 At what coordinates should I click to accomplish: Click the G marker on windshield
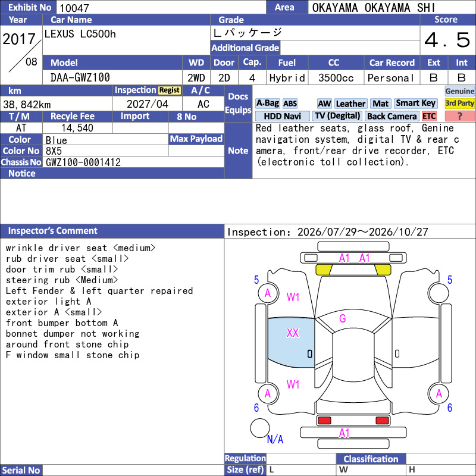(x=343, y=318)
